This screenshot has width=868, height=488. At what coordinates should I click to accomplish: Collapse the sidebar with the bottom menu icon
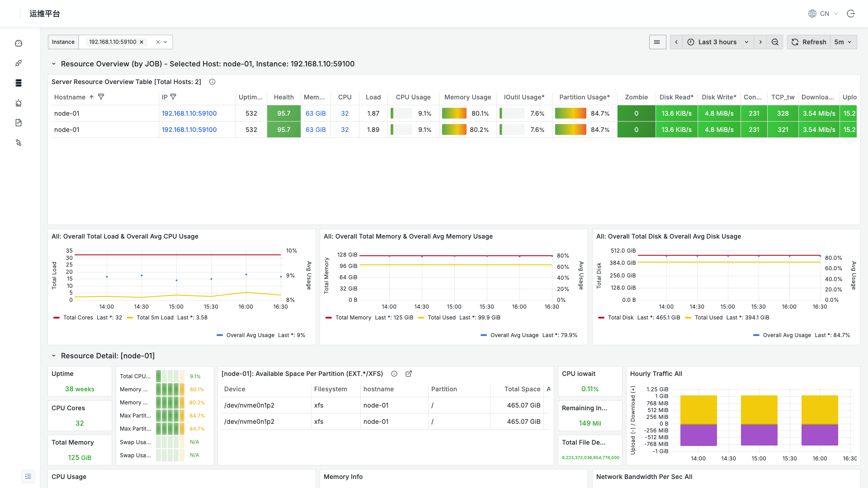pos(28,476)
